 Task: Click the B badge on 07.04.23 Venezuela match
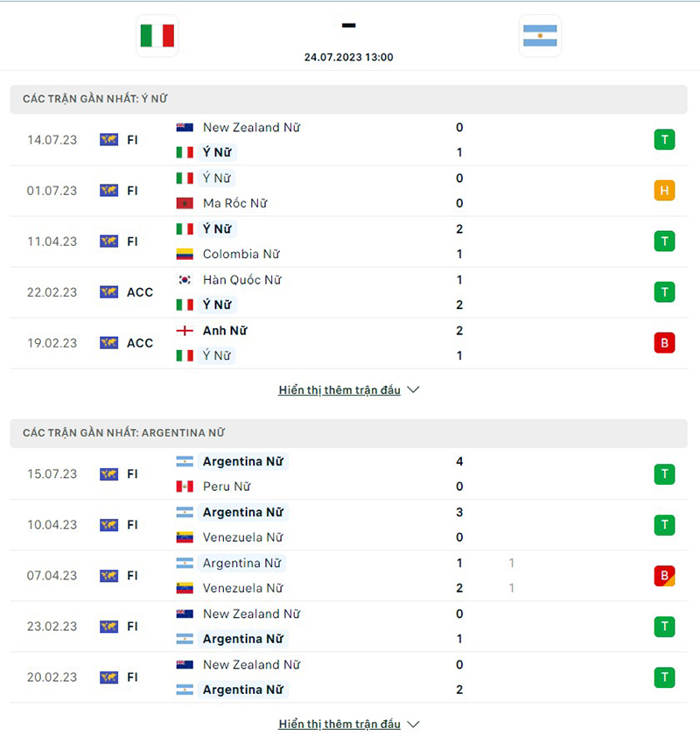click(664, 576)
